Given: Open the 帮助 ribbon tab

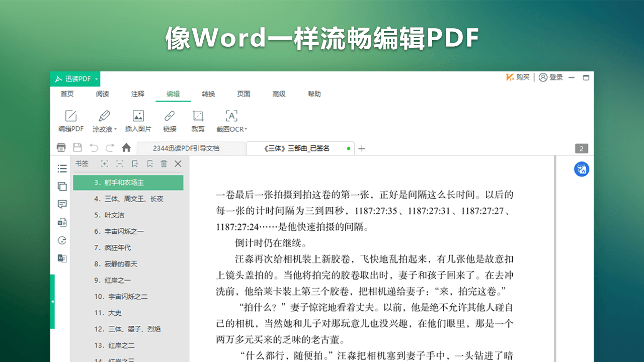Looking at the screenshot, I should [x=314, y=94].
